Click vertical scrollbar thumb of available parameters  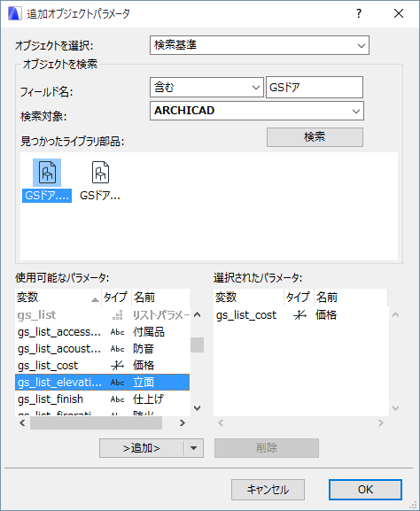click(197, 345)
